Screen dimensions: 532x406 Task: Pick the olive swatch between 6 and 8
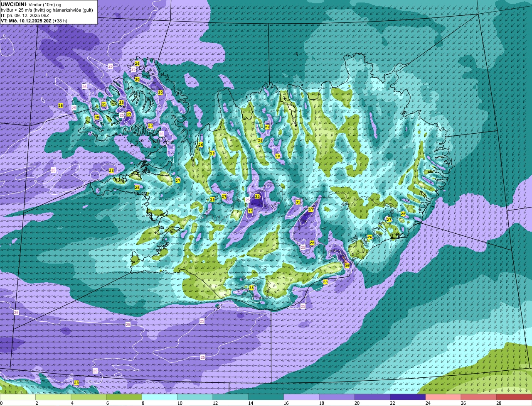point(124,397)
